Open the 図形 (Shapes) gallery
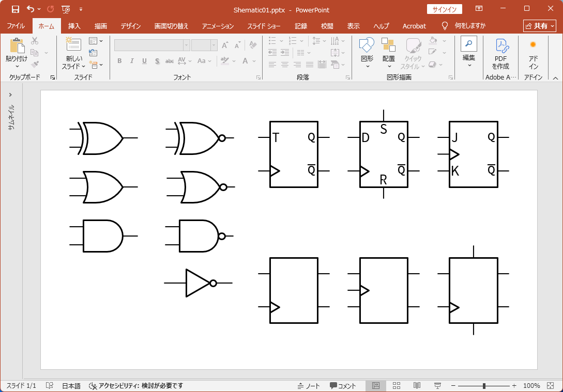 (x=367, y=46)
